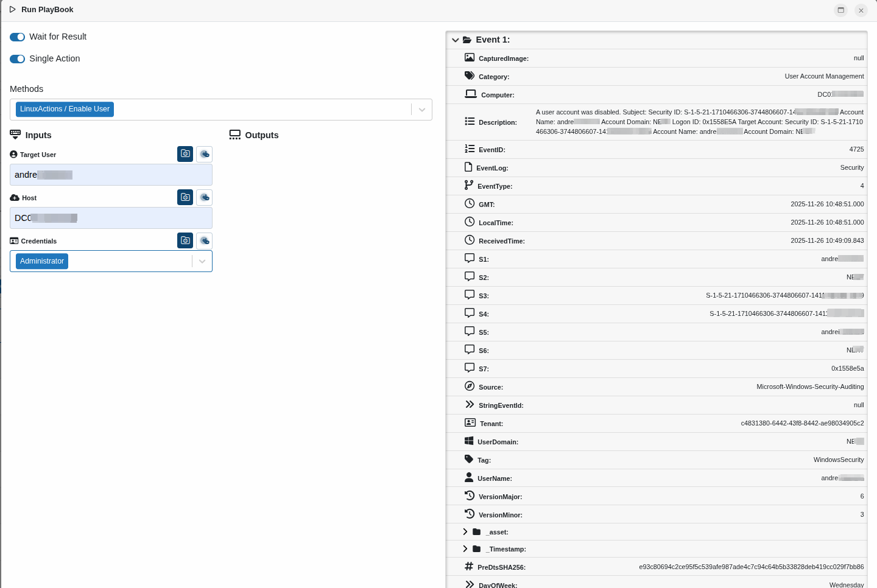This screenshot has height=588, width=877.
Task: Select the Administrator credential tag
Action: click(42, 261)
